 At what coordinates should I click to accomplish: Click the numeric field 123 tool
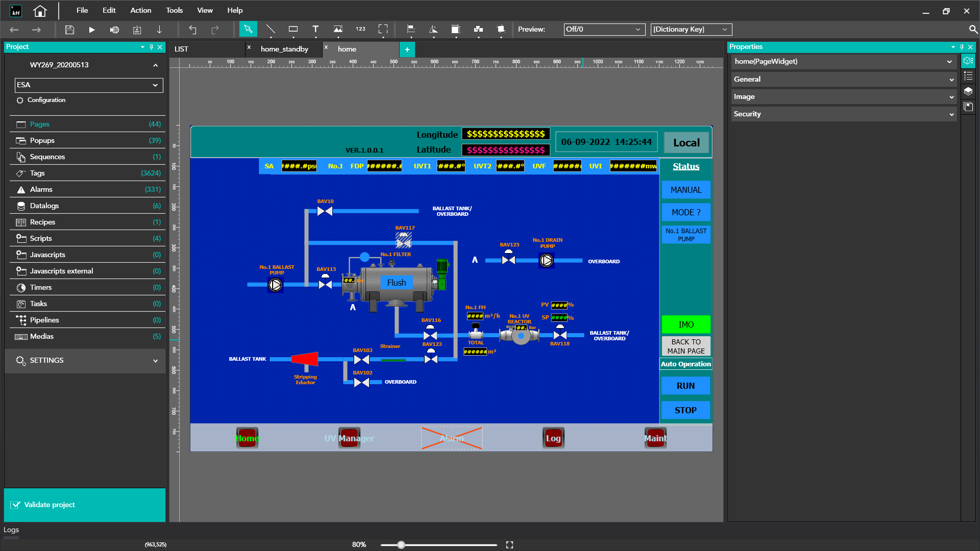[360, 30]
